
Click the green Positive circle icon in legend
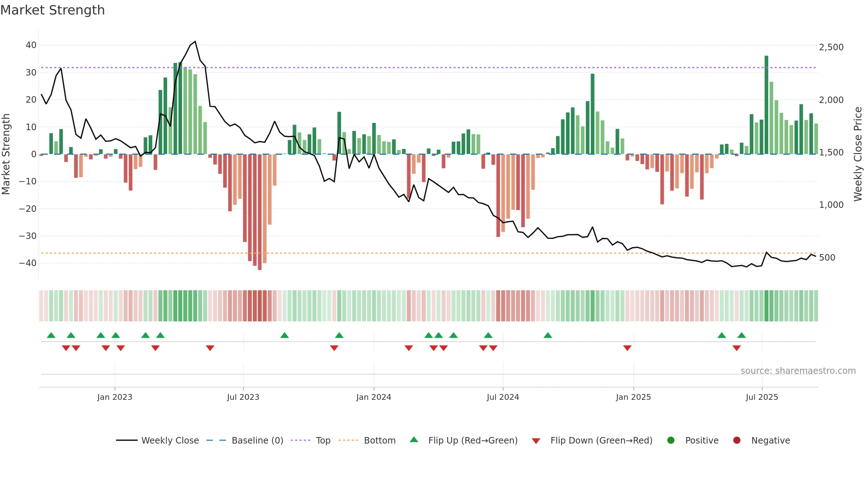671,440
